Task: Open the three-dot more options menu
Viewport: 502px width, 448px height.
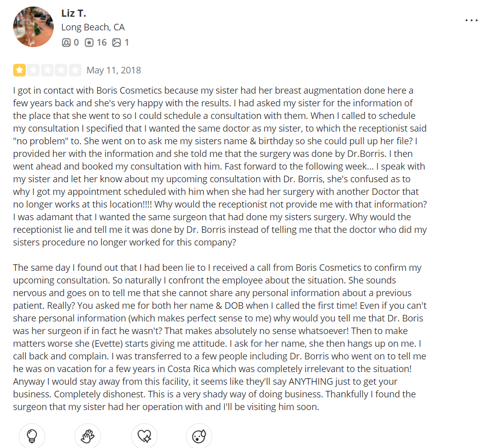Action: click(471, 20)
